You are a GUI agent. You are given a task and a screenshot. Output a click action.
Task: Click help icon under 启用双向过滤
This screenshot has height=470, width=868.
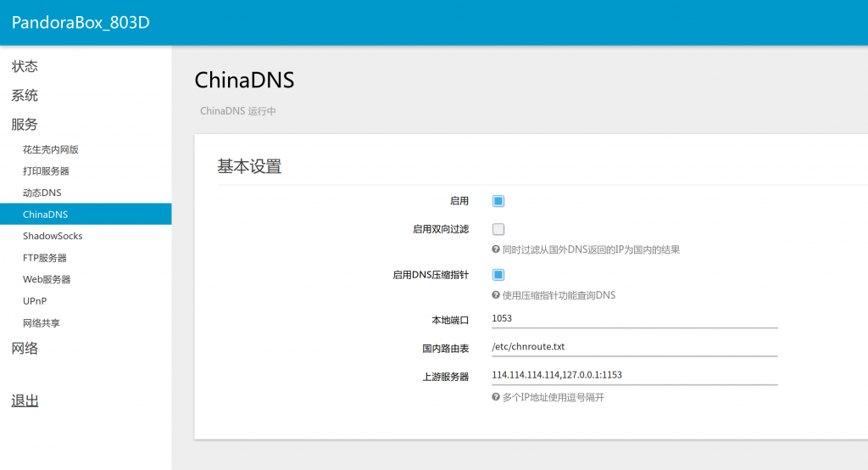click(496, 249)
